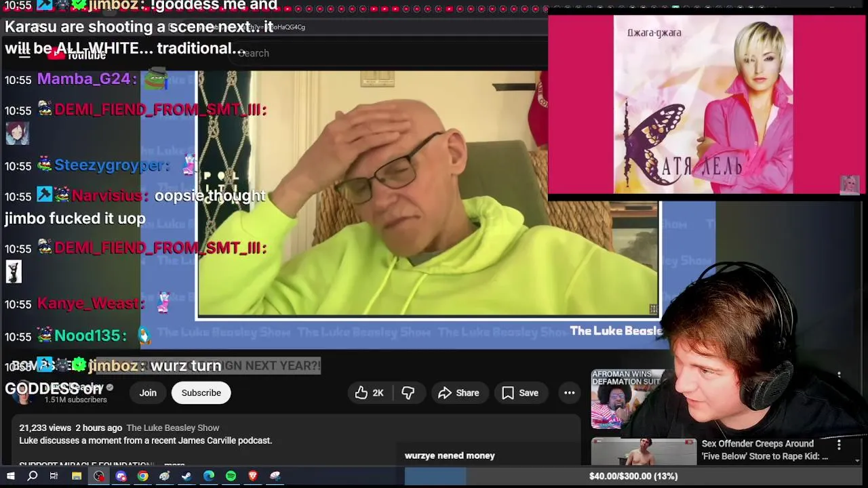Image resolution: width=868 pixels, height=488 pixels.
Task: Switch to Steam on taskbar
Action: pyautogui.click(x=186, y=476)
